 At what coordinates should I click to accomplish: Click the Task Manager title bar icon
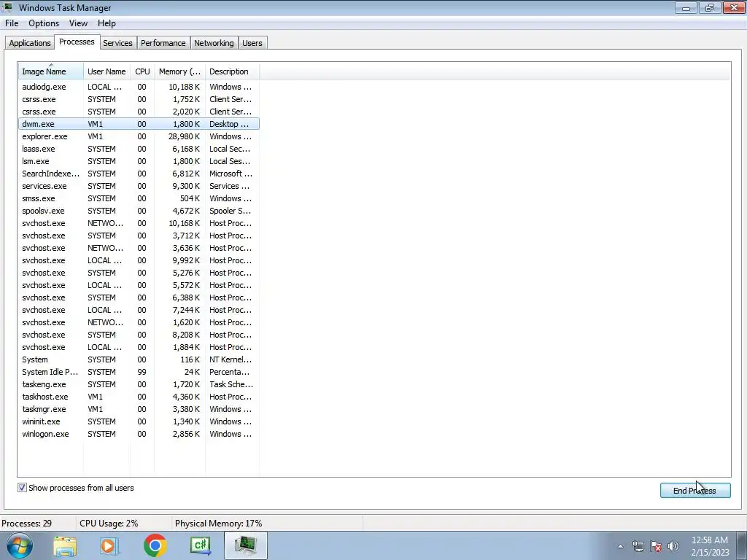[8, 7]
